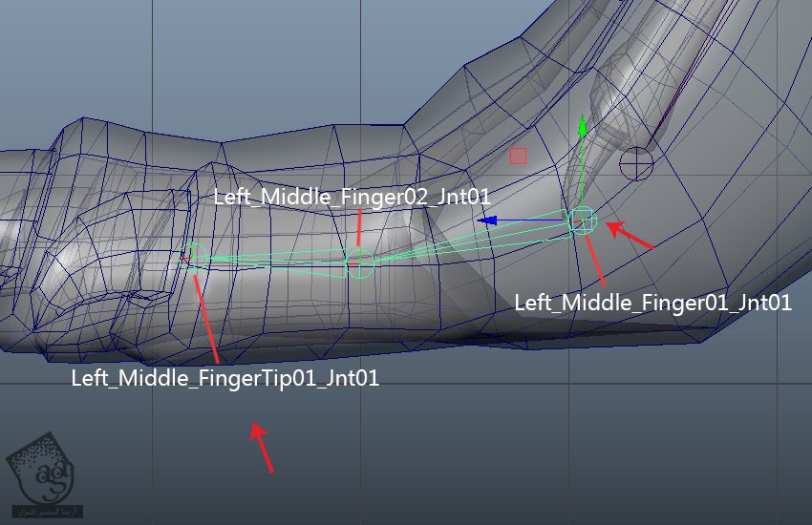
Task: Select the Left_Middle_FingerTip01_Jnt01 joint circle
Action: [x=195, y=256]
